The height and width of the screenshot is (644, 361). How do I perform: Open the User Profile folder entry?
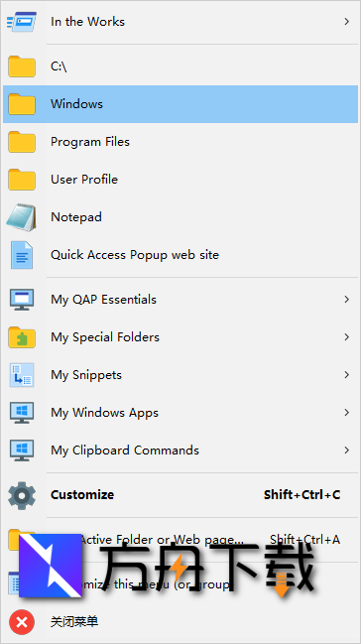tap(180, 180)
